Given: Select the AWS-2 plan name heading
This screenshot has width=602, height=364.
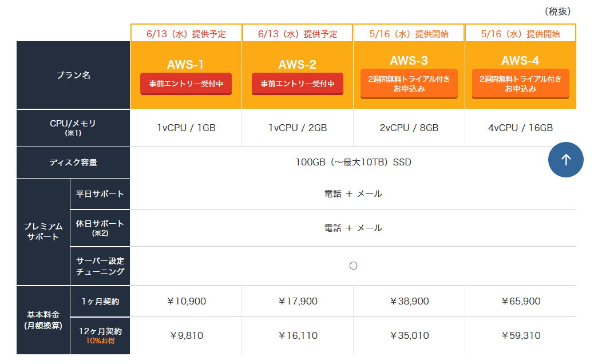Looking at the screenshot, I should point(297,65).
